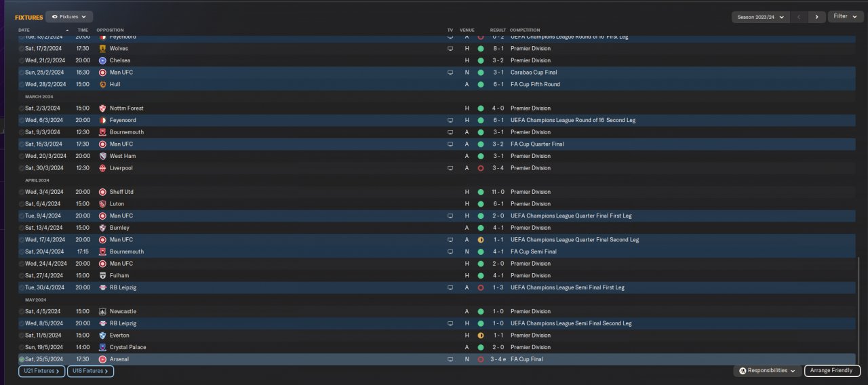The height and width of the screenshot is (385, 868).
Task: Toggle the selection circle for Arsenal fixture
Action: (22, 359)
